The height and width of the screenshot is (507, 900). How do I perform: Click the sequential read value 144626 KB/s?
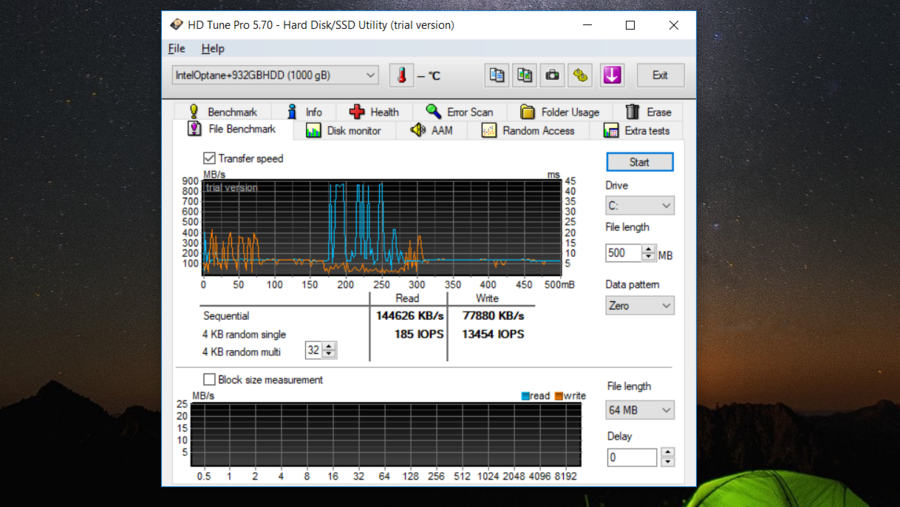[410, 316]
